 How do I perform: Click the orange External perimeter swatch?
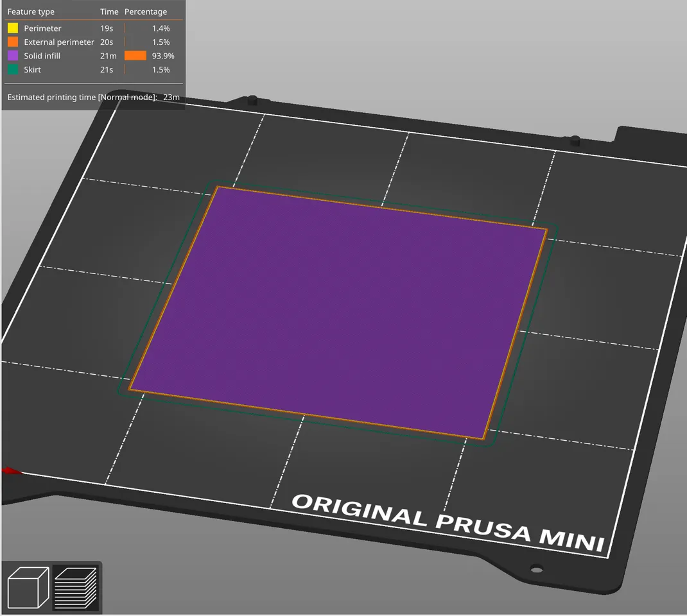pos(13,42)
